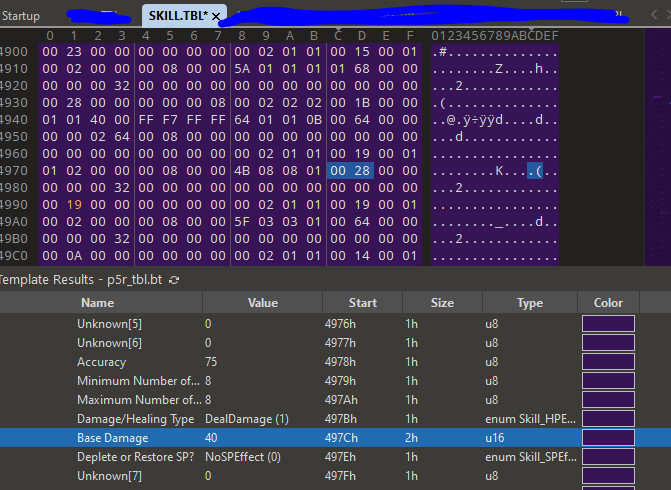Select the Accuracy row in template results
Screen dimensions: 671x490
tap(101, 362)
